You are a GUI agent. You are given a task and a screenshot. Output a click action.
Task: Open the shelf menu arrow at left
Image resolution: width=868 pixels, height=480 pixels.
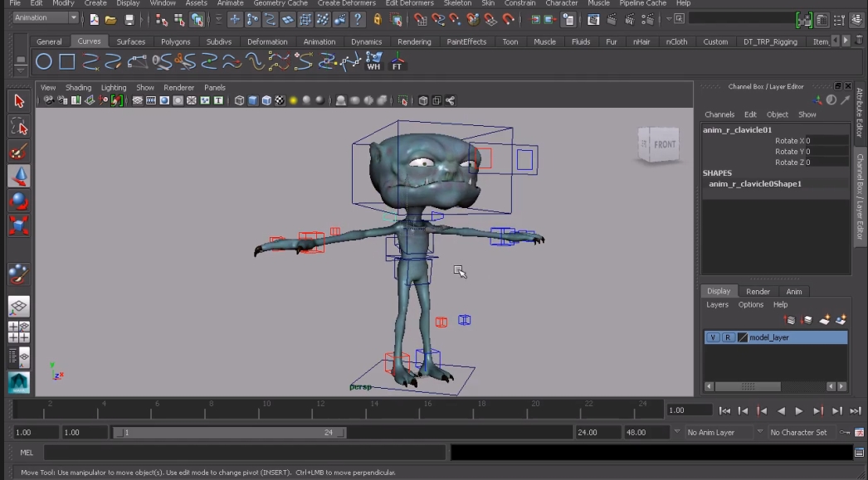coord(21,70)
